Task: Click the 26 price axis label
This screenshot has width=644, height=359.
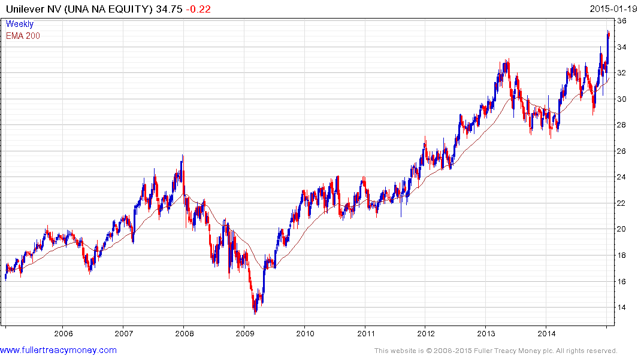Action: [x=622, y=151]
